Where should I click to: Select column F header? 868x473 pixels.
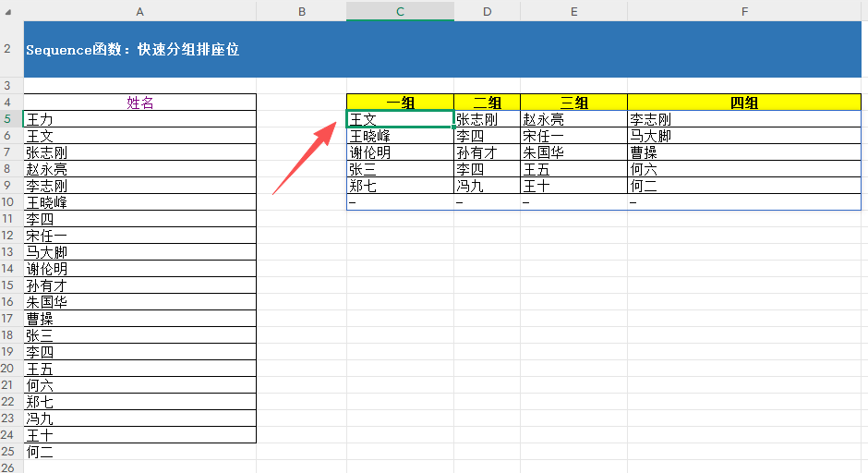(x=744, y=11)
